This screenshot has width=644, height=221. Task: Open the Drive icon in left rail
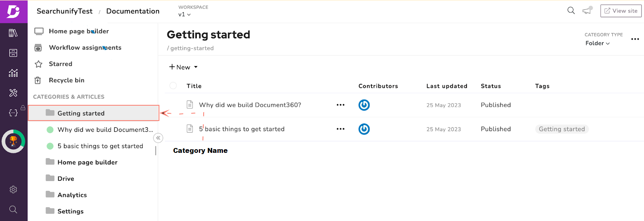pos(13,53)
